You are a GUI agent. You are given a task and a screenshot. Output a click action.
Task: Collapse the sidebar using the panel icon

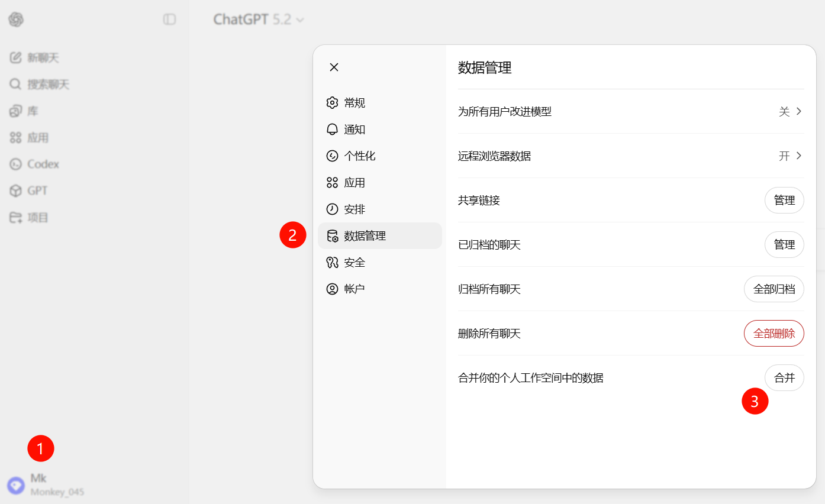(x=170, y=20)
